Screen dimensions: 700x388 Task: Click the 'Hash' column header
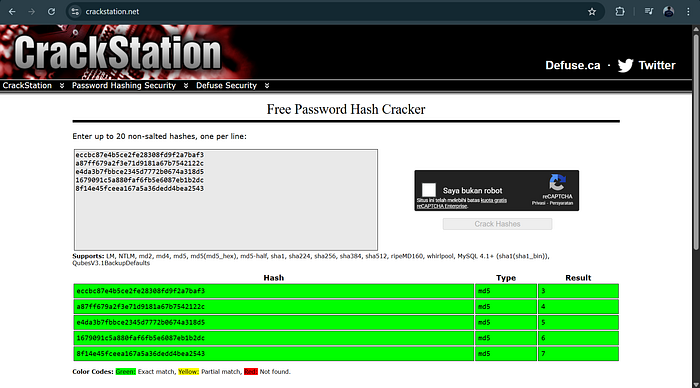click(x=274, y=278)
